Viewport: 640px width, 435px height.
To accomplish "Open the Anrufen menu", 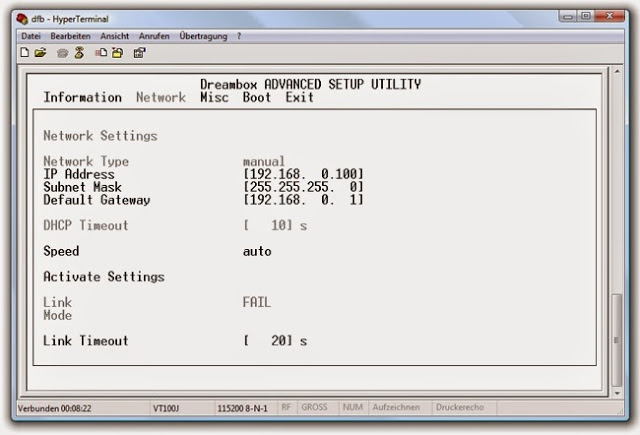I will (x=154, y=36).
